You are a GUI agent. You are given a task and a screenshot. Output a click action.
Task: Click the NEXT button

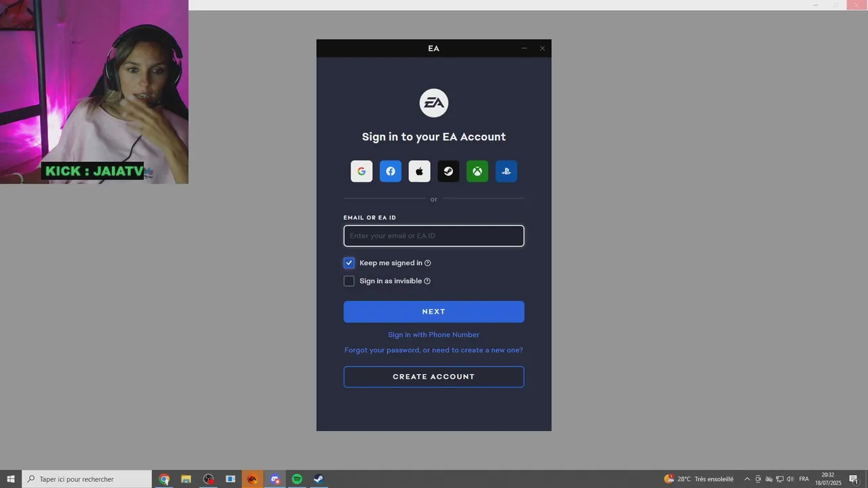click(x=434, y=312)
